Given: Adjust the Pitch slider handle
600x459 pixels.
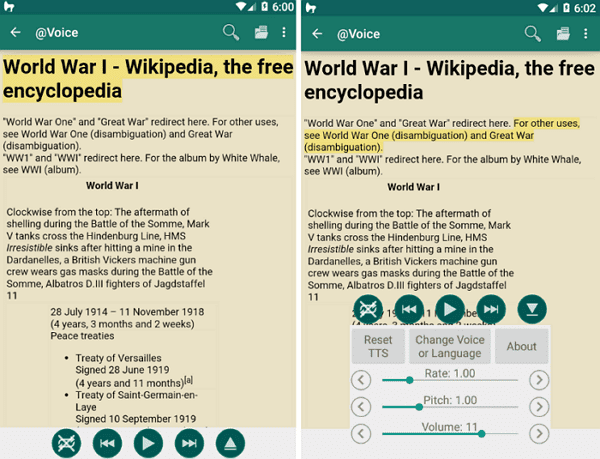Looking at the screenshot, I should (x=419, y=407).
